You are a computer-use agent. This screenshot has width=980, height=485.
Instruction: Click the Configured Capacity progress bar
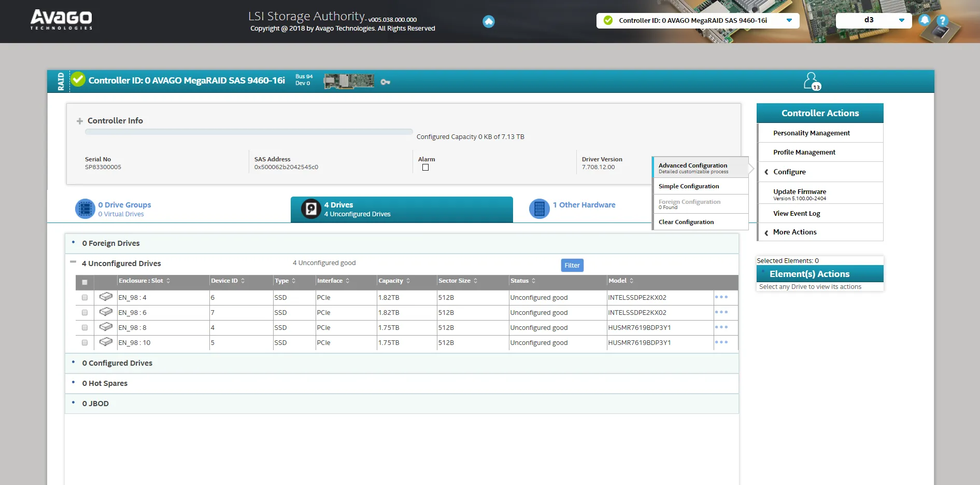point(249,131)
